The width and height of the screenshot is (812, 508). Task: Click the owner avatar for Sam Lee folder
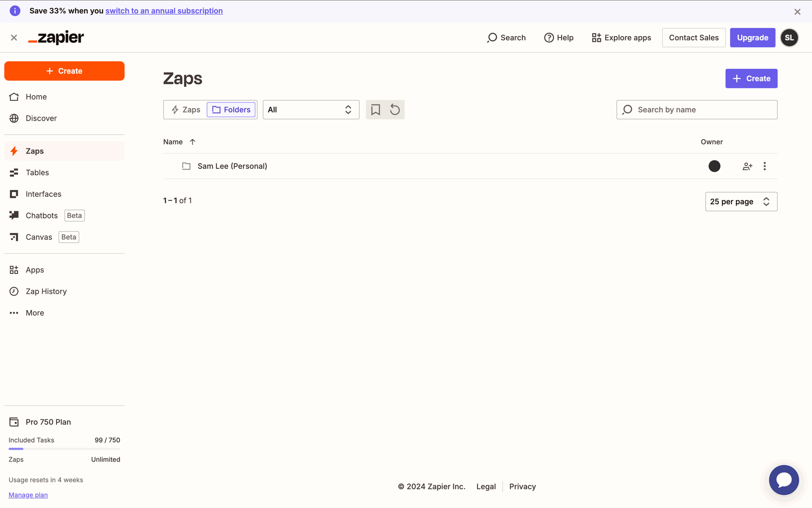click(714, 166)
